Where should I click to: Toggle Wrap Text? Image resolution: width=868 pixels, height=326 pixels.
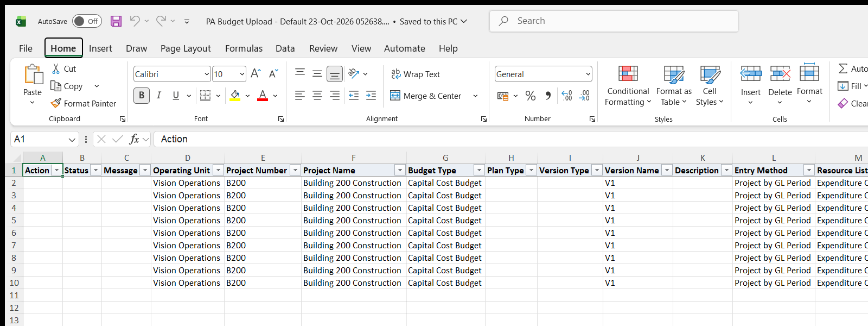416,74
